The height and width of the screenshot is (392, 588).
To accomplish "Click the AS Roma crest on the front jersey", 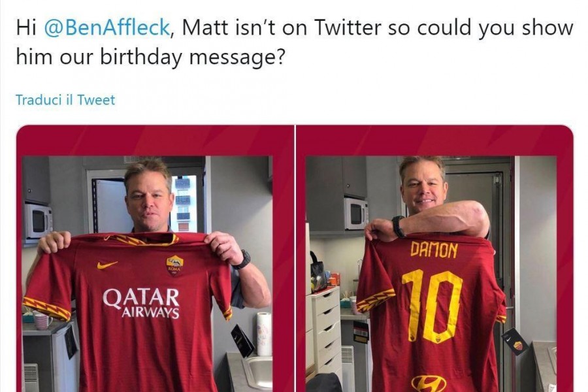I will click(174, 265).
